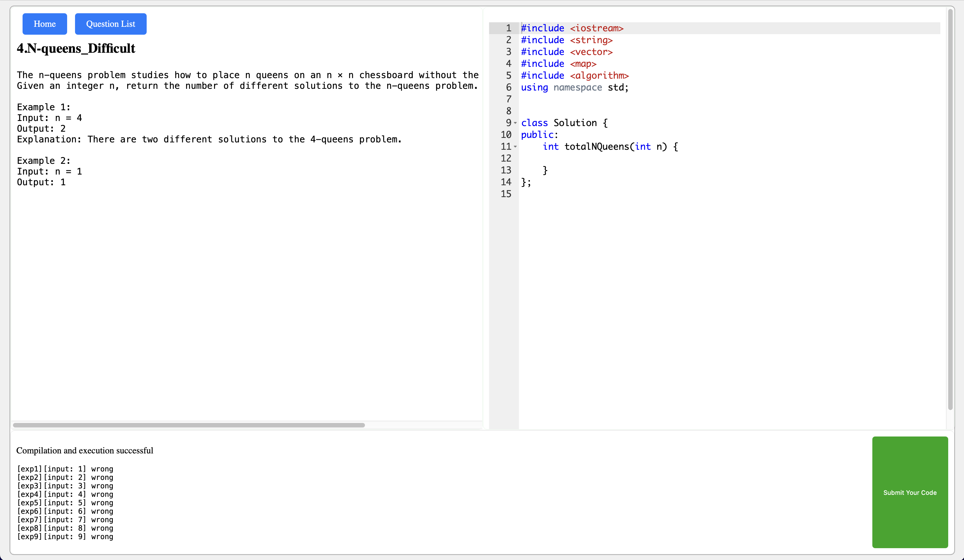This screenshot has width=964, height=560.
Task: Click 'Compilation and execution successful' message
Action: [85, 451]
